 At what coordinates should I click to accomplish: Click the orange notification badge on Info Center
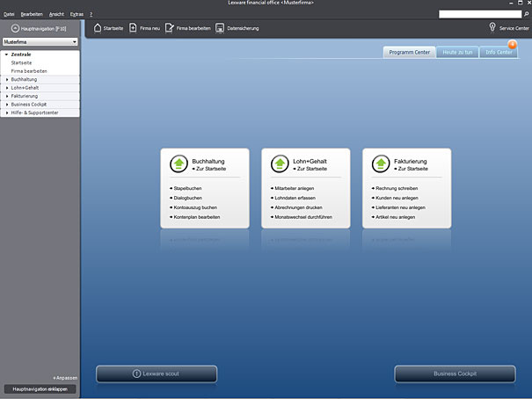pyautogui.click(x=513, y=45)
